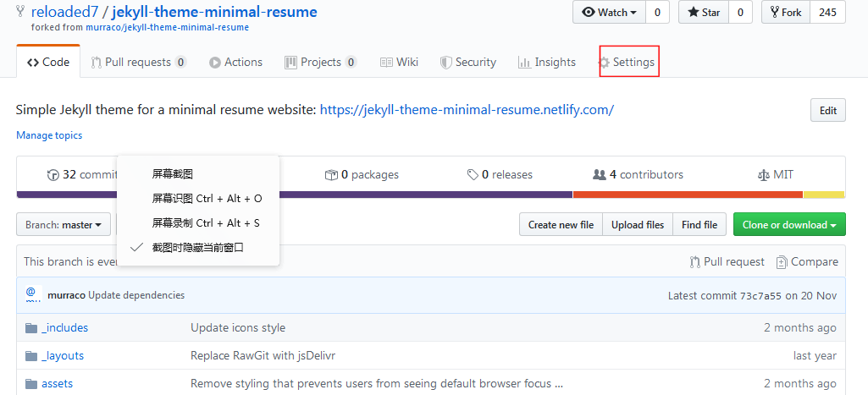Follow the murraco/jekyll-theme-minimal-resume fork source link
Screen dimensions: 868x395
[x=167, y=27]
